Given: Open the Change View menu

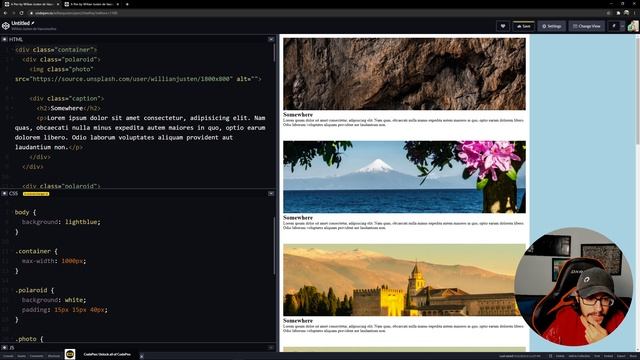Looking at the screenshot, I should coord(587,26).
